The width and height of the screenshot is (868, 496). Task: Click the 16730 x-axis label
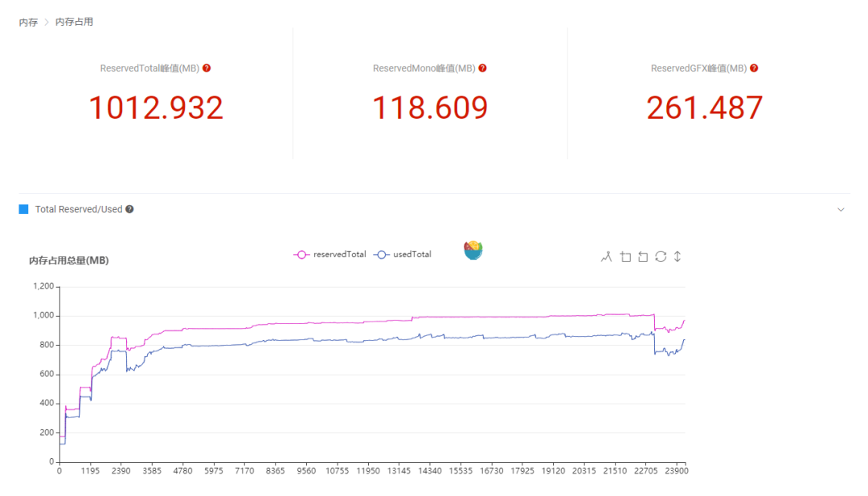click(492, 471)
